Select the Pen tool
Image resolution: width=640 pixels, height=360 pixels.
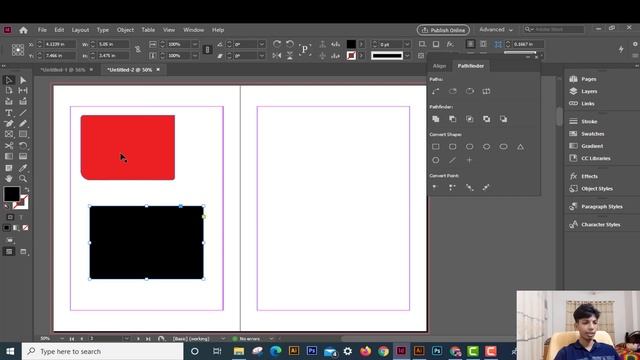click(x=9, y=123)
